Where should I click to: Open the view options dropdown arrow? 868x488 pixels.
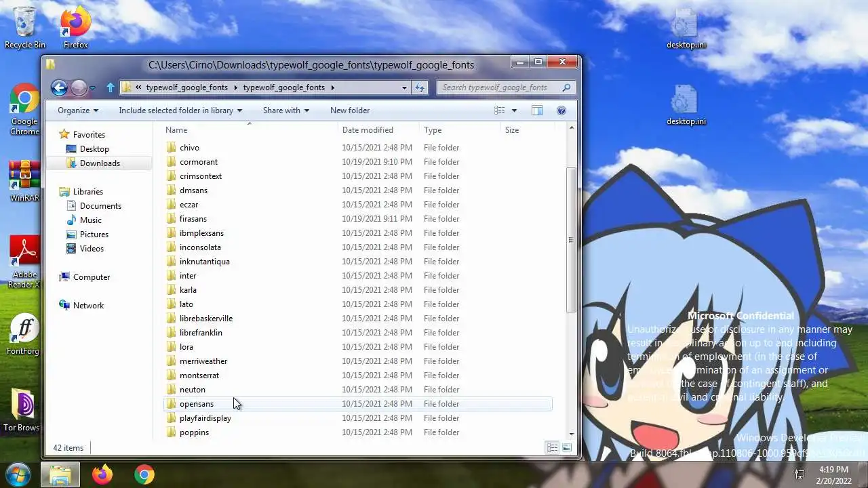(514, 110)
